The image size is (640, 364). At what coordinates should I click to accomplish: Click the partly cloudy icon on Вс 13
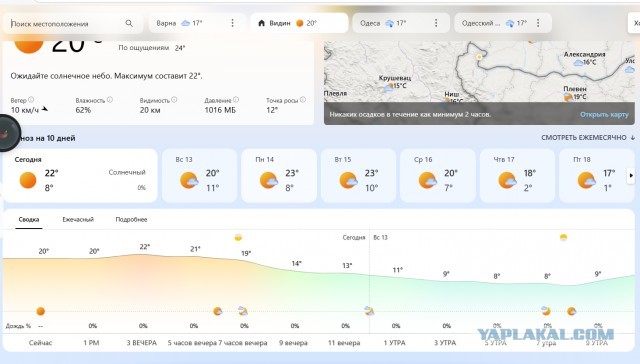coord(189,180)
